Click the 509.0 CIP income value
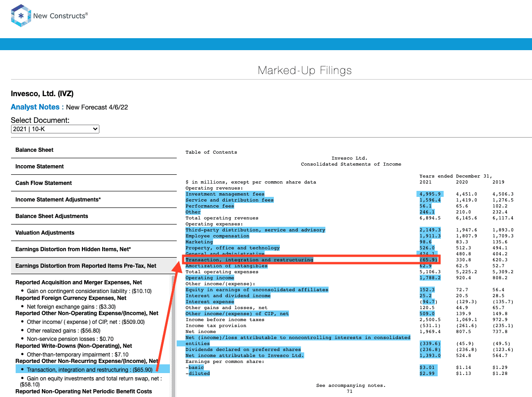Viewport: 532px width, 397px height. click(427, 314)
